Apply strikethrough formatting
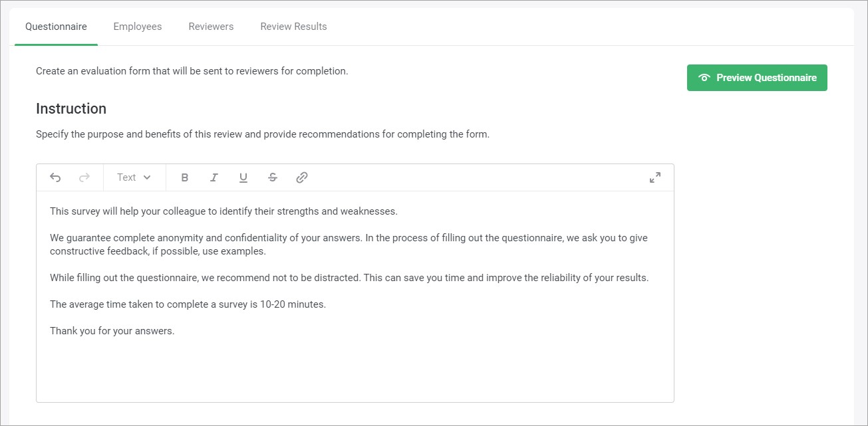Image resolution: width=868 pixels, height=426 pixels. (x=273, y=177)
